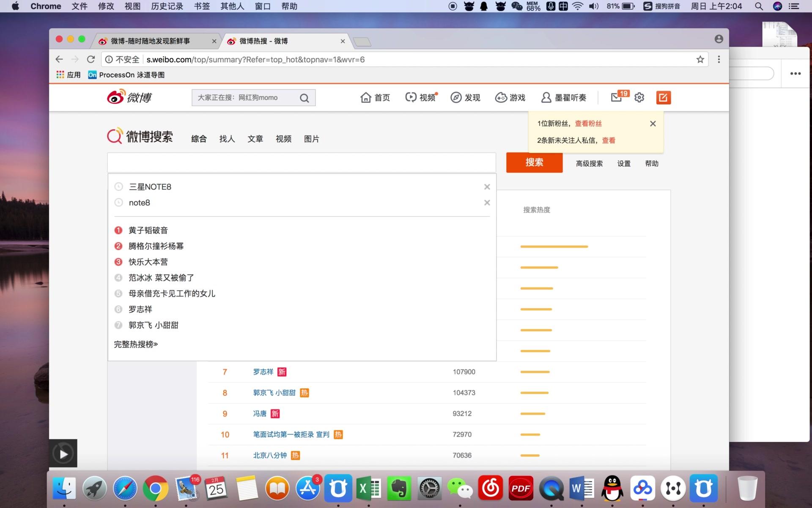Launch Evernote from the dock

[x=398, y=489]
